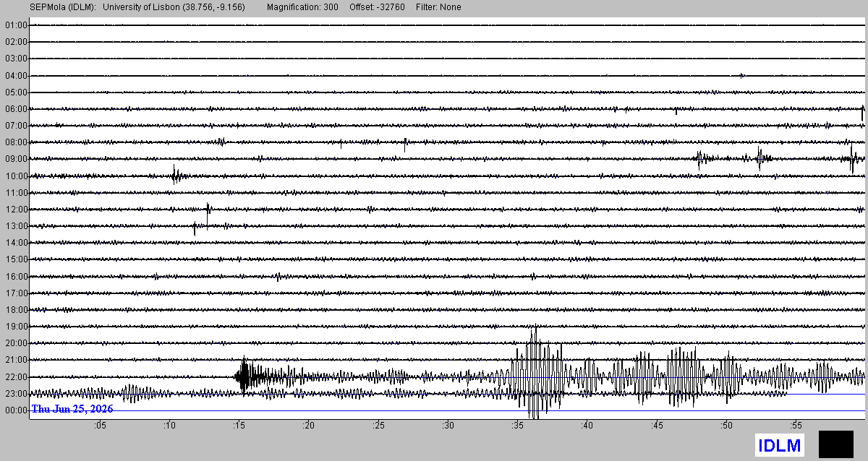Click the Thu Jun 25, 2026 date text
868x461 pixels.
pyautogui.click(x=72, y=409)
